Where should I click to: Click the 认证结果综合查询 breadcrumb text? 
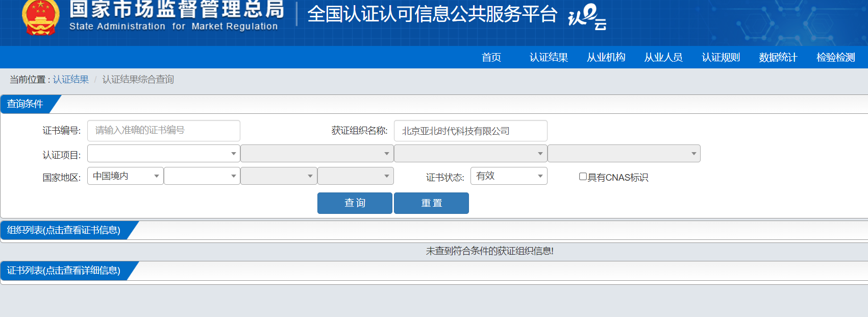(x=138, y=79)
